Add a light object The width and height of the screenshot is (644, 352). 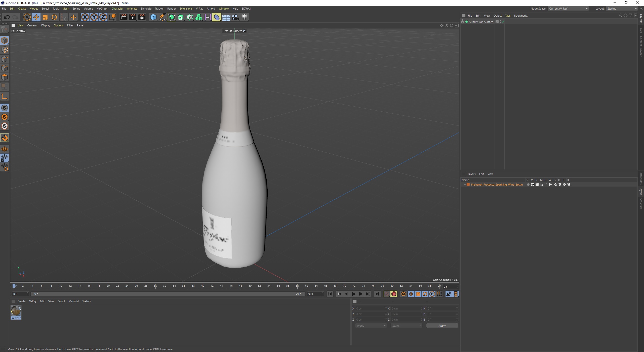[x=245, y=17]
